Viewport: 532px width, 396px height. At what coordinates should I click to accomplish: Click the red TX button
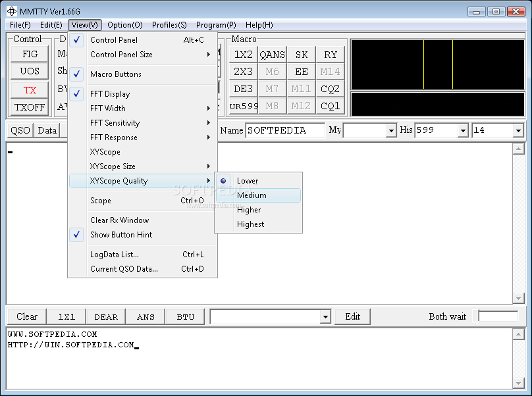coord(30,90)
